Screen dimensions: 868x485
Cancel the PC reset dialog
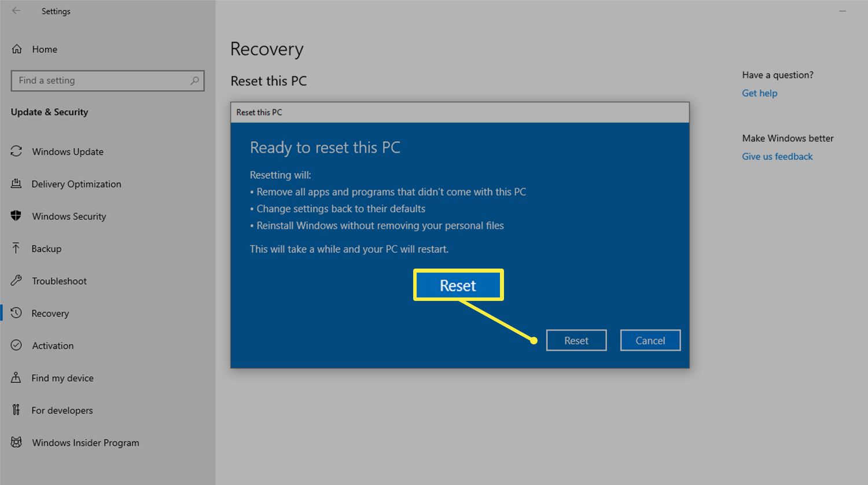point(650,340)
